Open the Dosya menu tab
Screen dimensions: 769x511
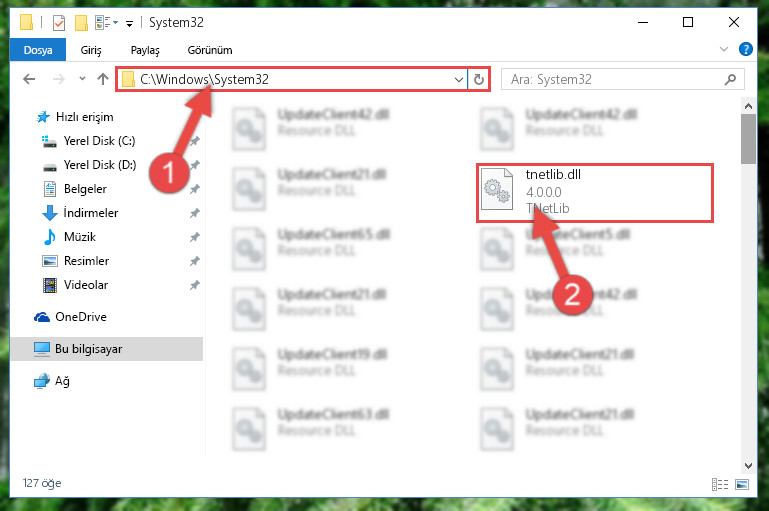click(38, 50)
